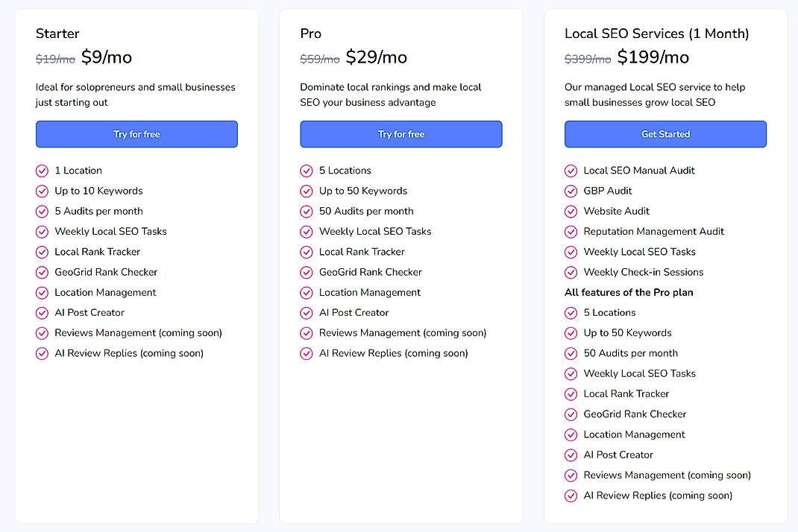The height and width of the screenshot is (532, 798).
Task: Click Try for free under the Pro plan
Action: pos(400,134)
